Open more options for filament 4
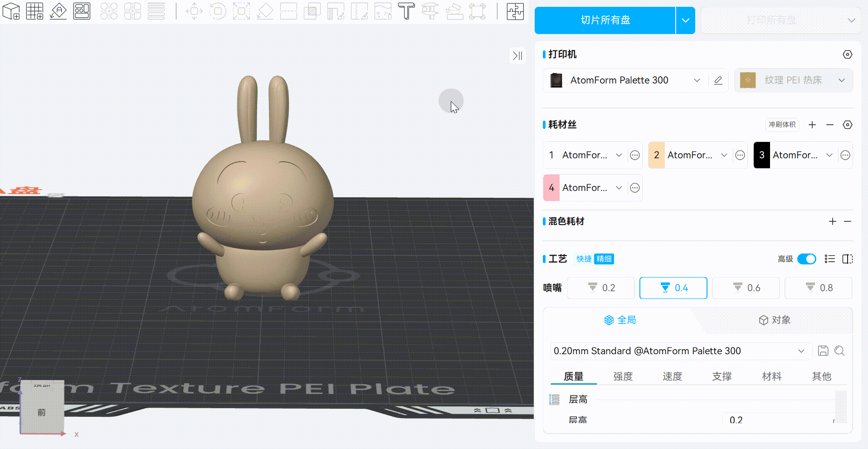The image size is (868, 449). coord(635,188)
